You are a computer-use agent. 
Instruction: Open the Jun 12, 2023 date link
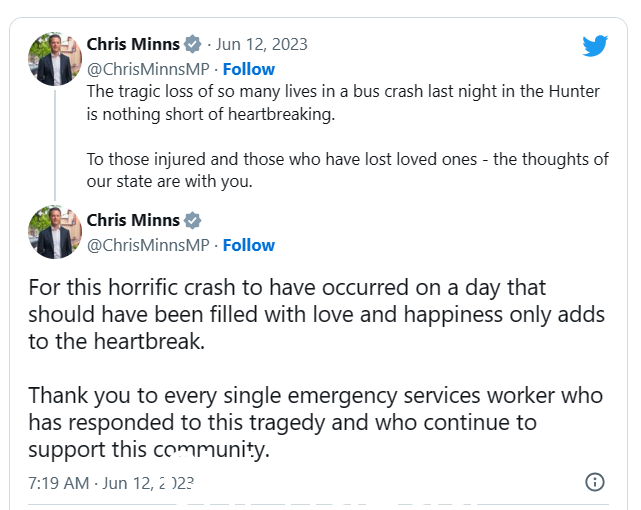tap(262, 44)
